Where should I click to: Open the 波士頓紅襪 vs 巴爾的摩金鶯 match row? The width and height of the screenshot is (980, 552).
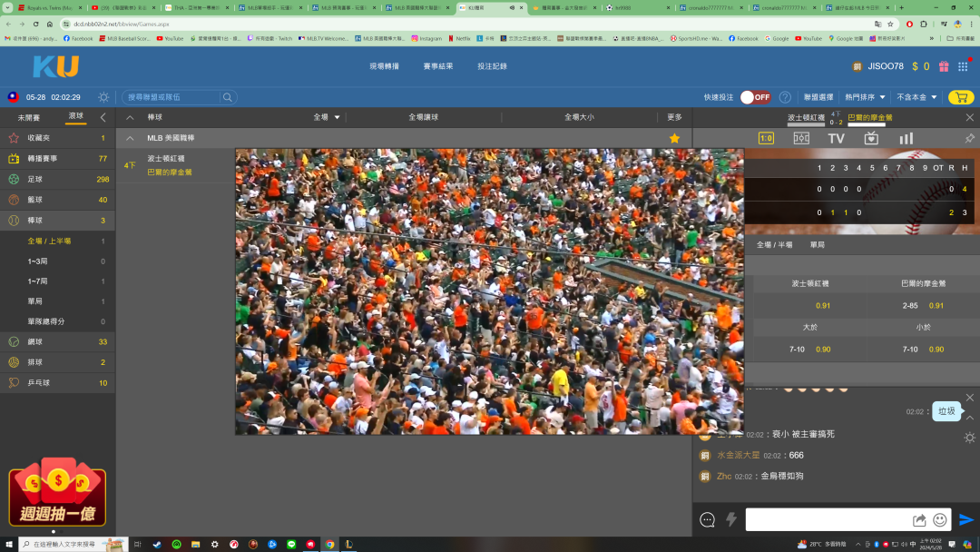176,165
